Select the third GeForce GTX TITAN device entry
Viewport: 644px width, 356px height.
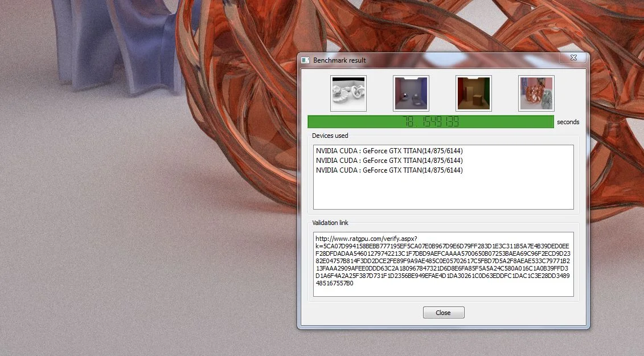coord(389,170)
